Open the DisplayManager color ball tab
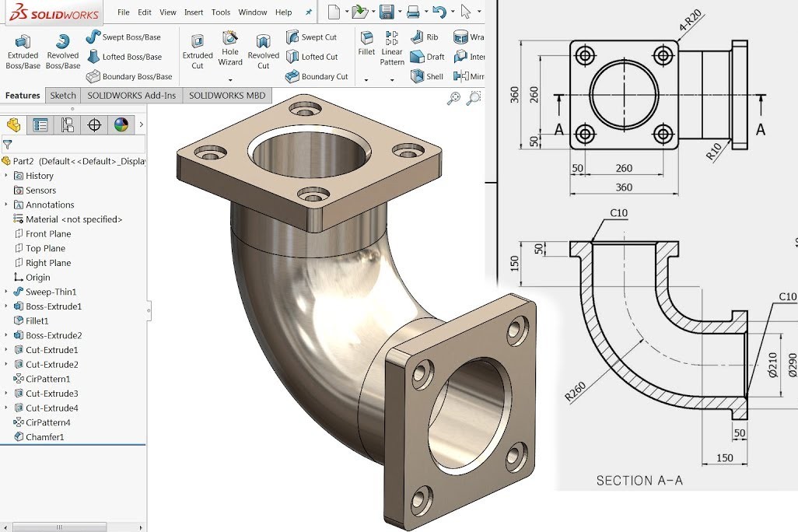Image resolution: width=798 pixels, height=532 pixels. pyautogui.click(x=120, y=124)
